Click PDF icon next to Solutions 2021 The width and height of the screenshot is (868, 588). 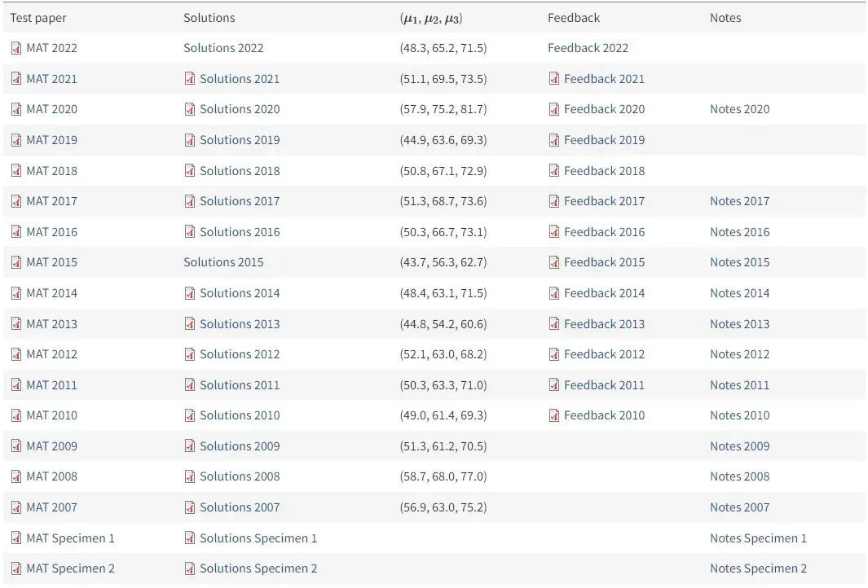point(190,79)
